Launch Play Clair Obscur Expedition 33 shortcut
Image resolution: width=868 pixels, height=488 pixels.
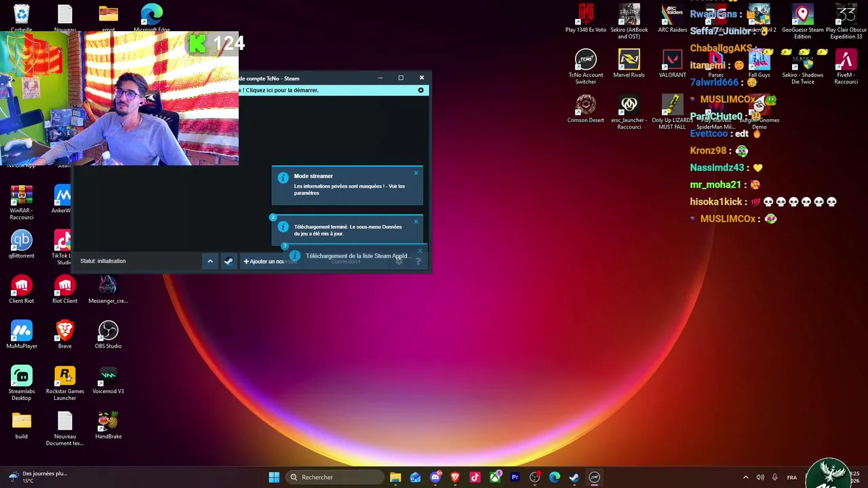pos(846,21)
